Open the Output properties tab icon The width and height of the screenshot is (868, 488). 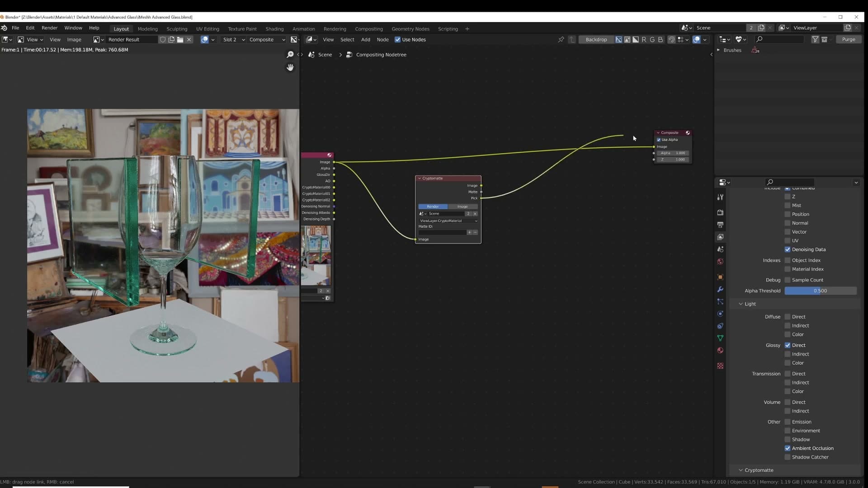(720, 225)
